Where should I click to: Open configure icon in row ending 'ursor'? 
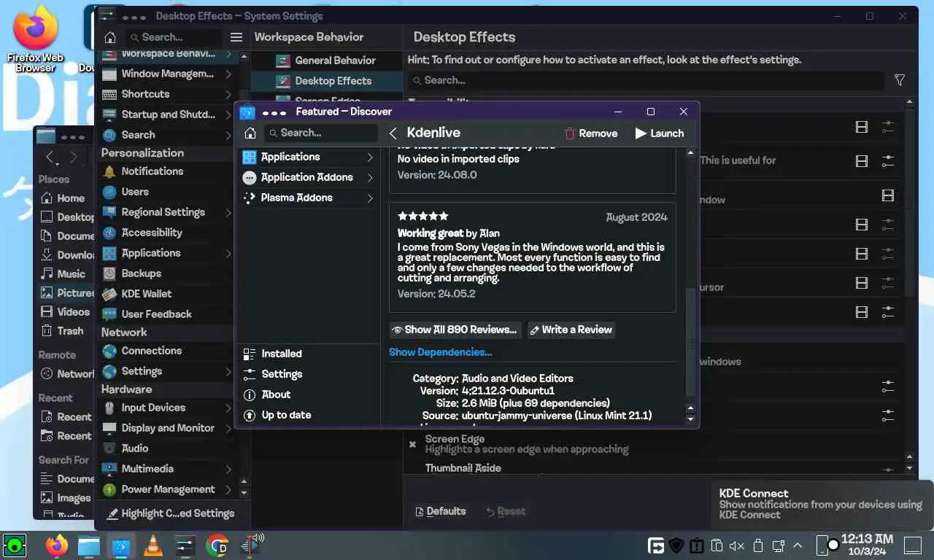click(x=888, y=284)
